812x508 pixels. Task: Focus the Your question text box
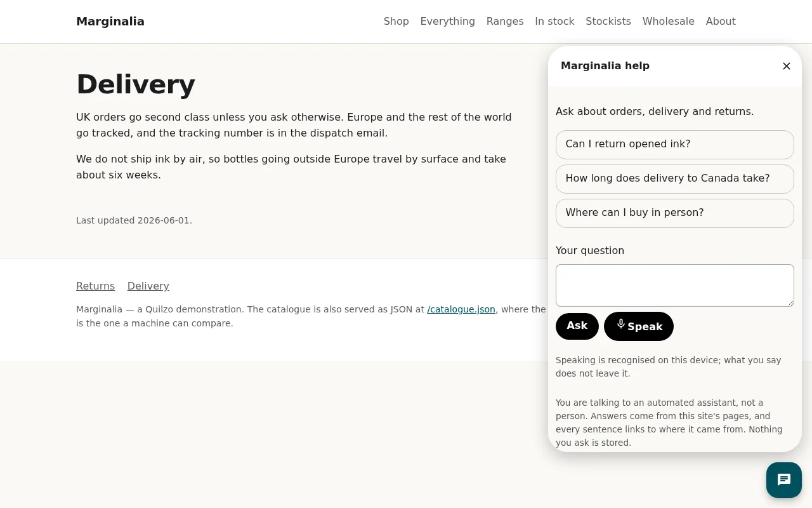click(675, 286)
